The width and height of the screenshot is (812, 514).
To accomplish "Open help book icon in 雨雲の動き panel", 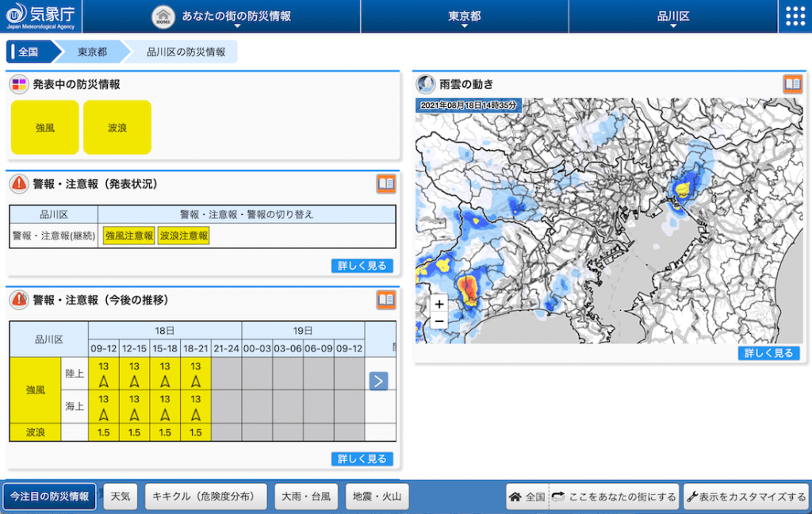I will (x=793, y=84).
